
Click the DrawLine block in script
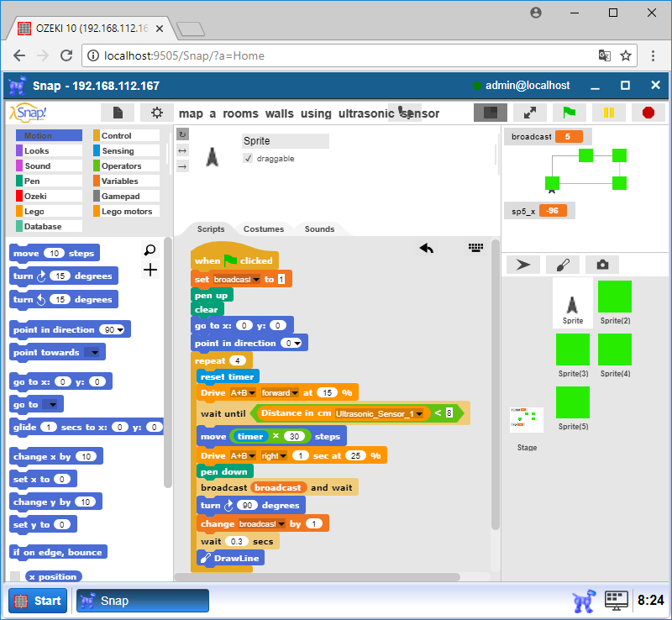230,559
